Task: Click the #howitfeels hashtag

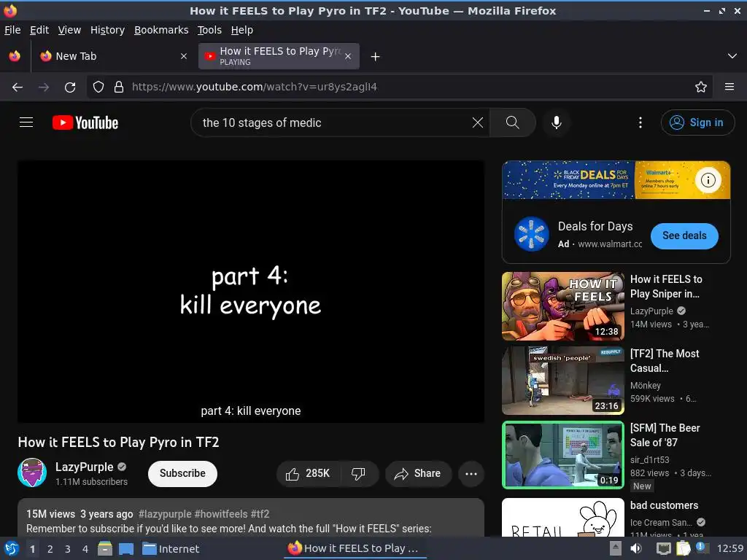Action: click(x=221, y=514)
